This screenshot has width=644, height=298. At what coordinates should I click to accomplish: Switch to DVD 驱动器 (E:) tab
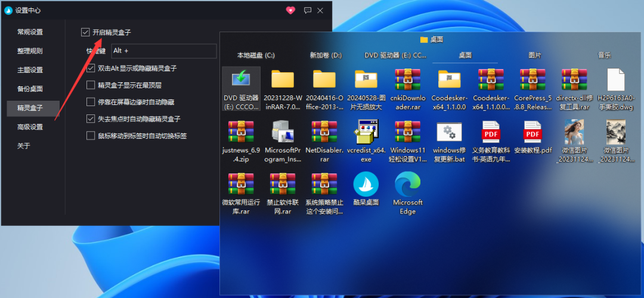[395, 55]
